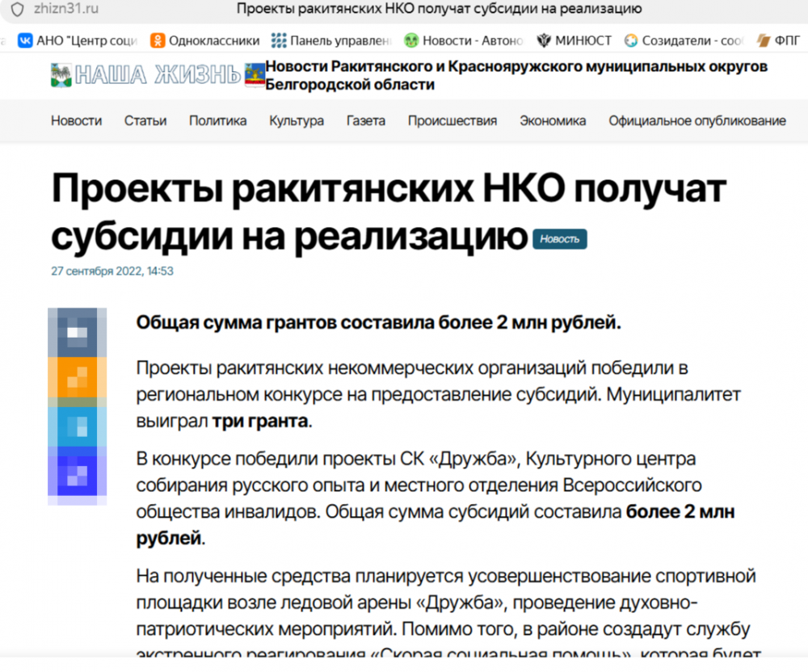Open the Статьи menu section
Viewport: 808px width, 672px height.
pos(145,121)
